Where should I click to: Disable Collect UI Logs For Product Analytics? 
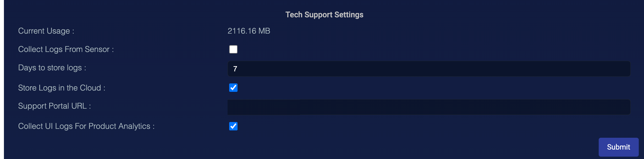click(x=233, y=126)
